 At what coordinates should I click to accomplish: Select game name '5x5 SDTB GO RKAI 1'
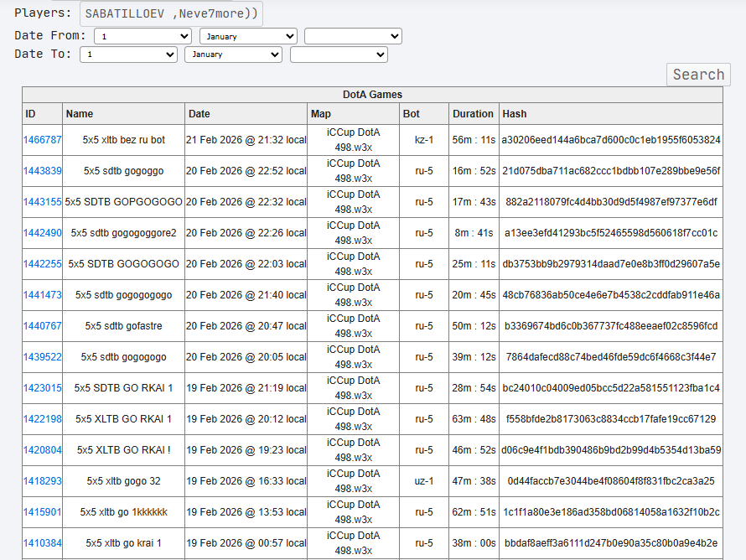(124, 388)
